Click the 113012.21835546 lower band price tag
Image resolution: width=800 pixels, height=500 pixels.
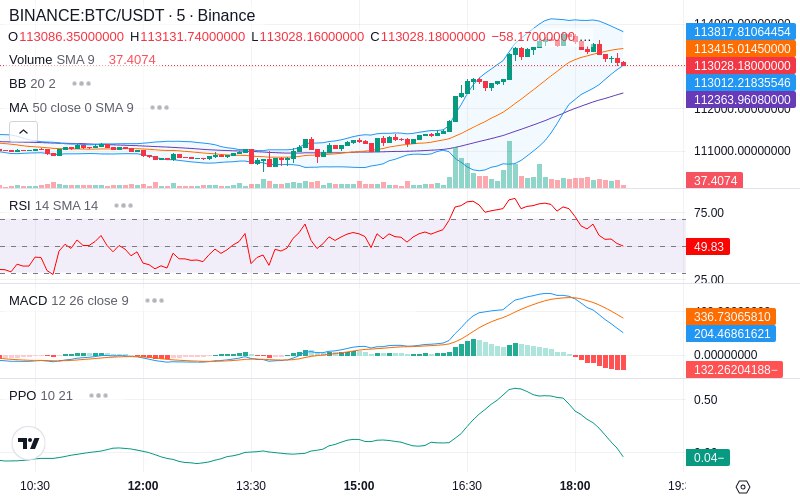click(741, 82)
